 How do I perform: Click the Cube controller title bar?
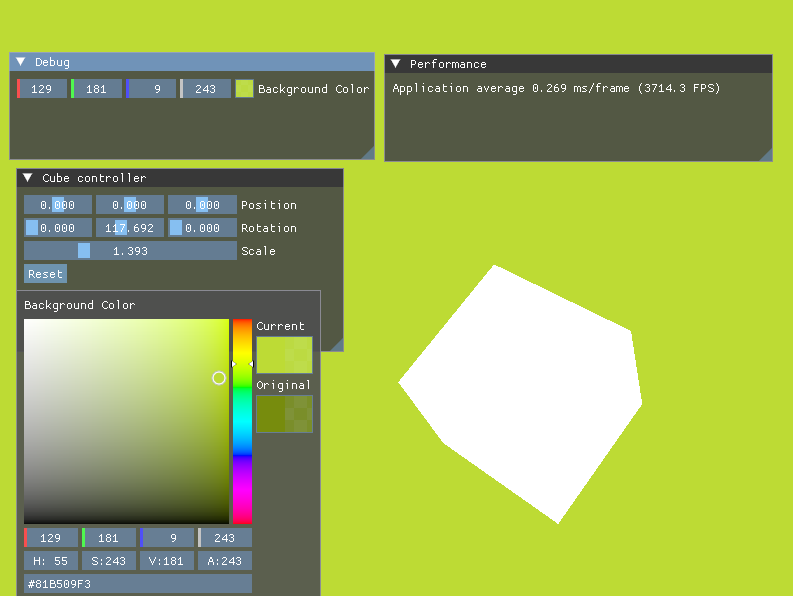(x=180, y=178)
